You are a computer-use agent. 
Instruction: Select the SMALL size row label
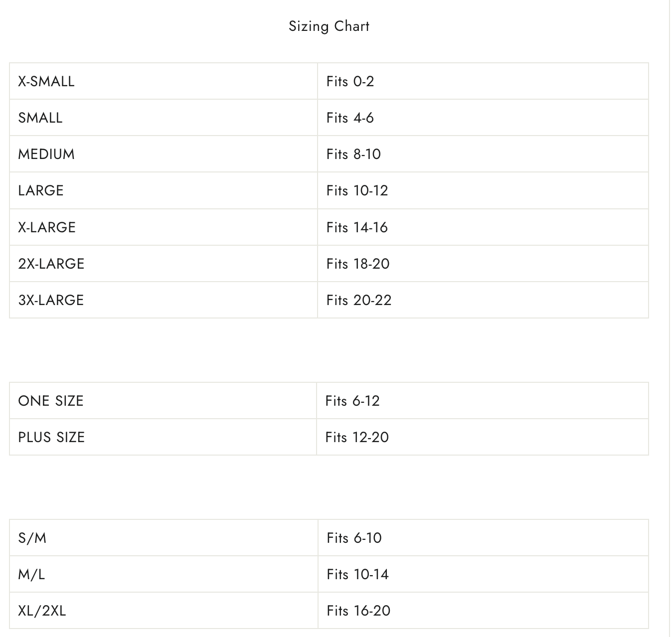pos(40,118)
